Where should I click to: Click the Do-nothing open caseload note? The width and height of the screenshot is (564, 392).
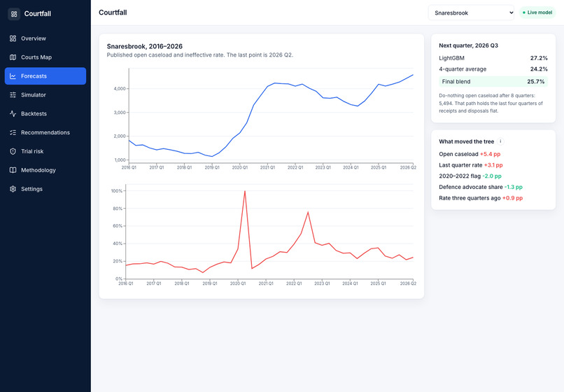point(491,104)
